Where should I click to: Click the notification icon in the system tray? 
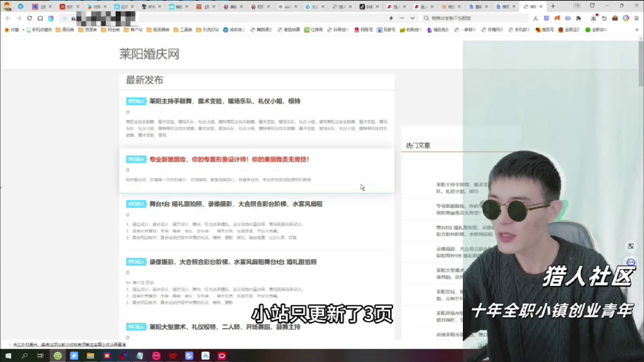tap(638, 356)
